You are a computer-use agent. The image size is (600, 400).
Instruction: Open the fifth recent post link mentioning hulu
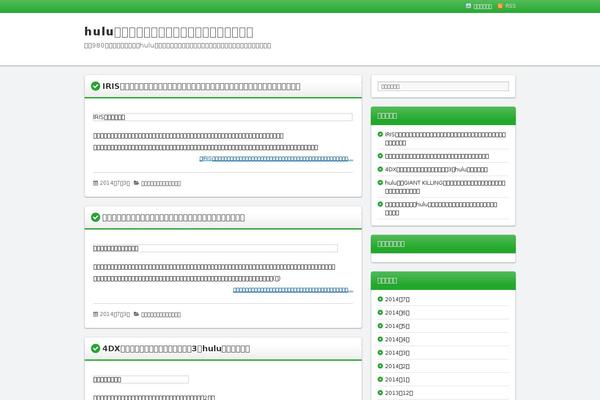point(441,209)
